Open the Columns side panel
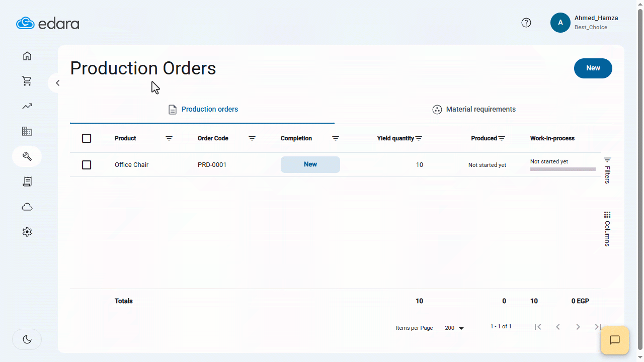 607,229
